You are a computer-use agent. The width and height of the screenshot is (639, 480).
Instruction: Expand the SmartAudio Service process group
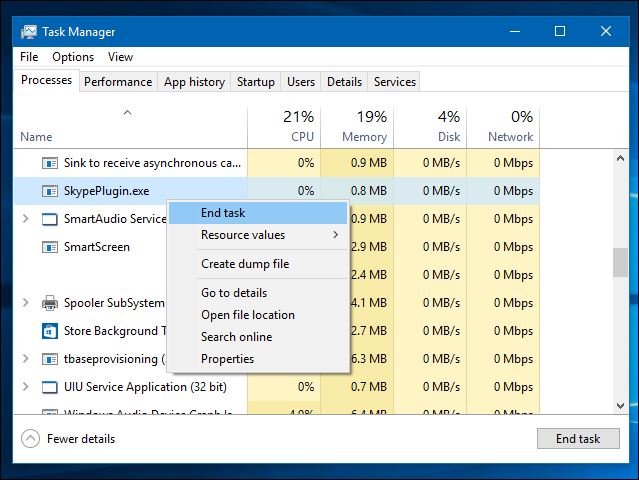click(26, 219)
